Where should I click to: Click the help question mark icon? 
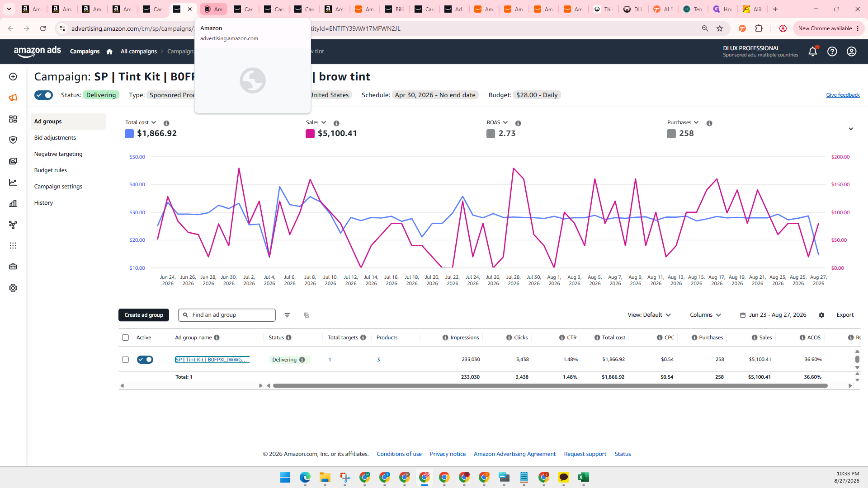click(832, 52)
